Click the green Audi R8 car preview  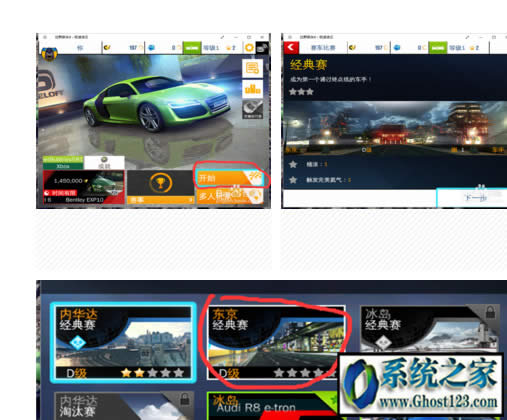click(157, 103)
